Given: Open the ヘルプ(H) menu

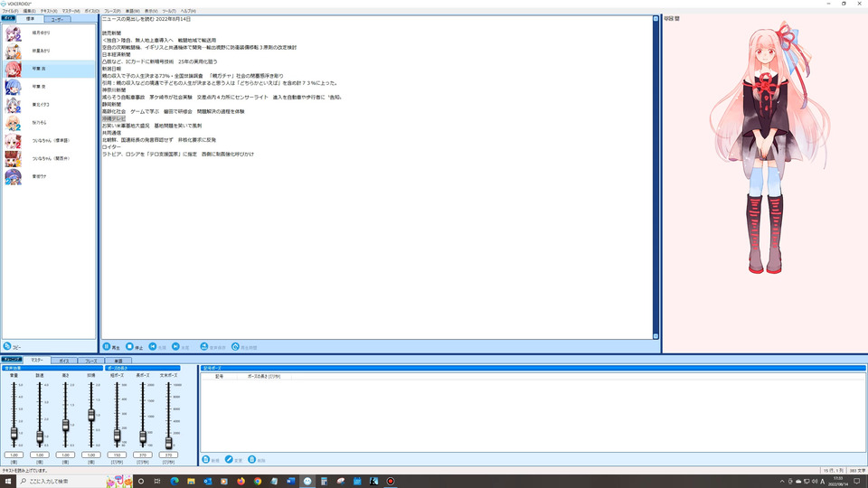Looking at the screenshot, I should pyautogui.click(x=188, y=11).
